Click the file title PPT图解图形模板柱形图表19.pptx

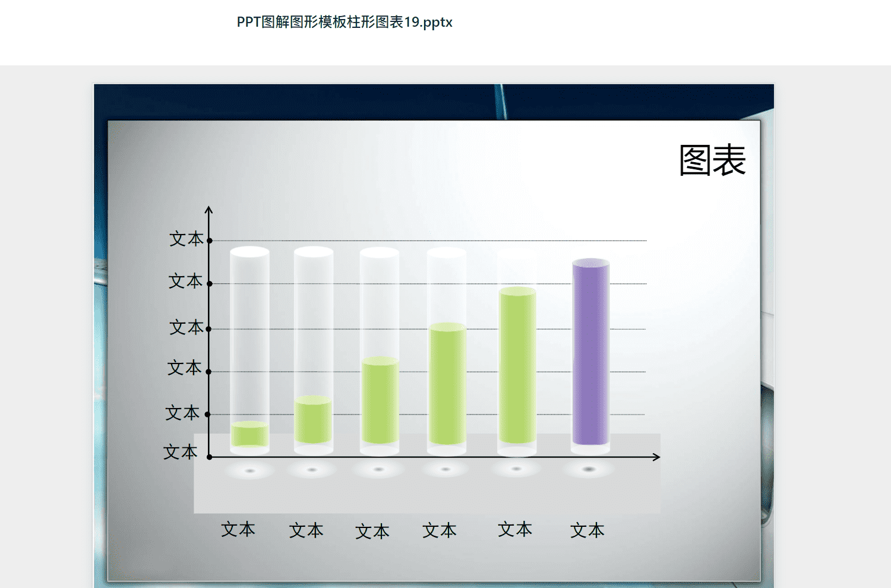pyautogui.click(x=345, y=22)
